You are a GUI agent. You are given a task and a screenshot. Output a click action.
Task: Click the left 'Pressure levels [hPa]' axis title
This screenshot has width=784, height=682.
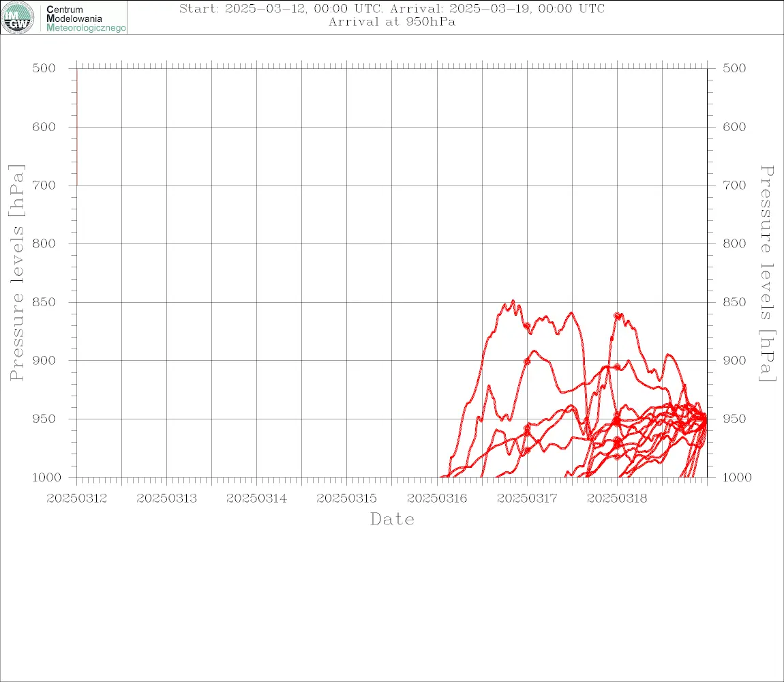(x=16, y=273)
